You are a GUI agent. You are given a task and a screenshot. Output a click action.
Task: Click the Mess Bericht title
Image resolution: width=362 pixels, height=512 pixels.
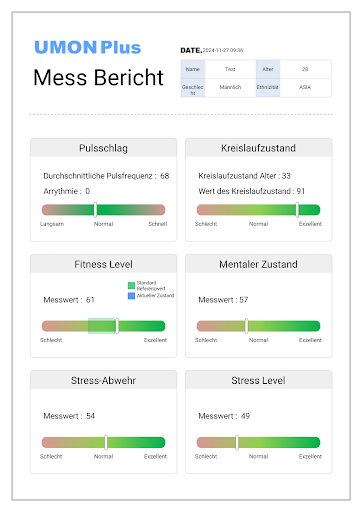(x=98, y=78)
